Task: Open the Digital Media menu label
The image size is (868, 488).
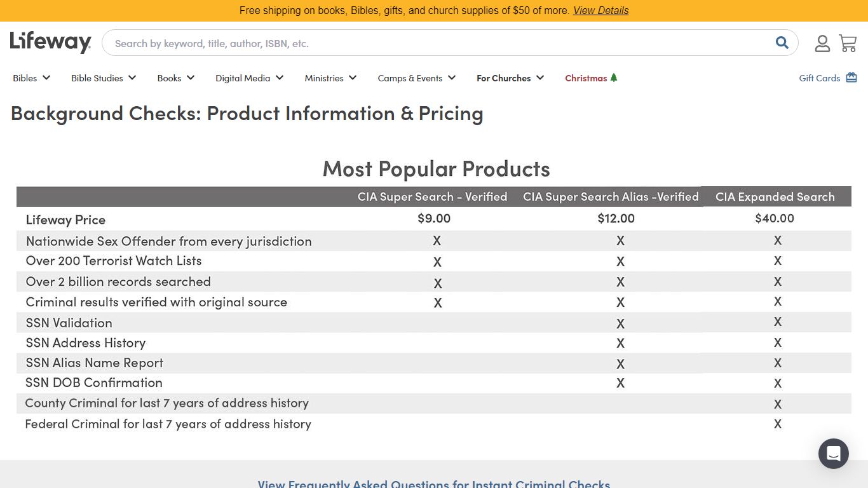Action: point(243,78)
